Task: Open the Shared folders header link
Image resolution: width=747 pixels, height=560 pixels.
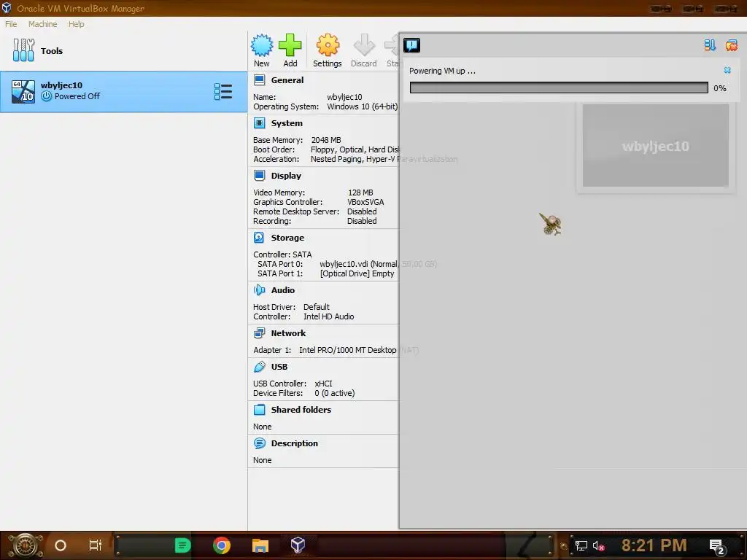Action: click(x=301, y=410)
